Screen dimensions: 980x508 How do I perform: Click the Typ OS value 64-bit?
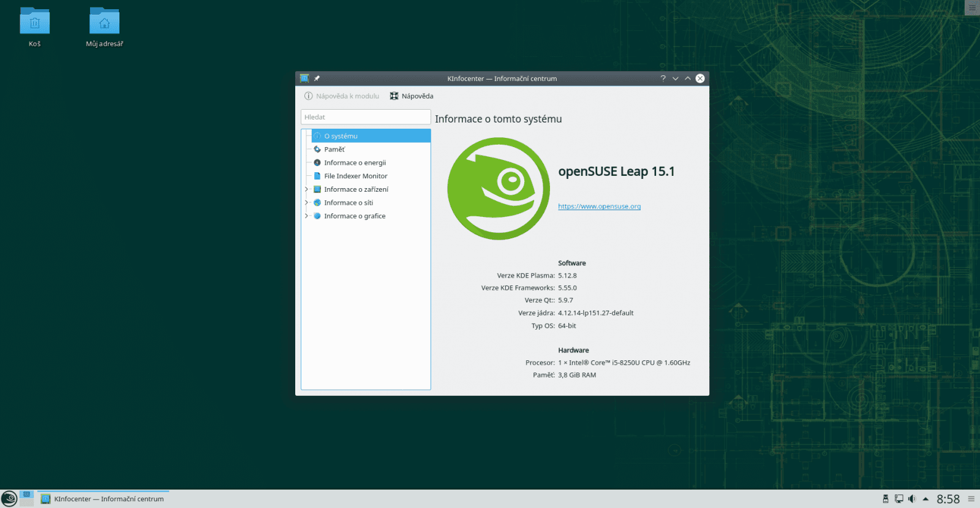tap(567, 326)
